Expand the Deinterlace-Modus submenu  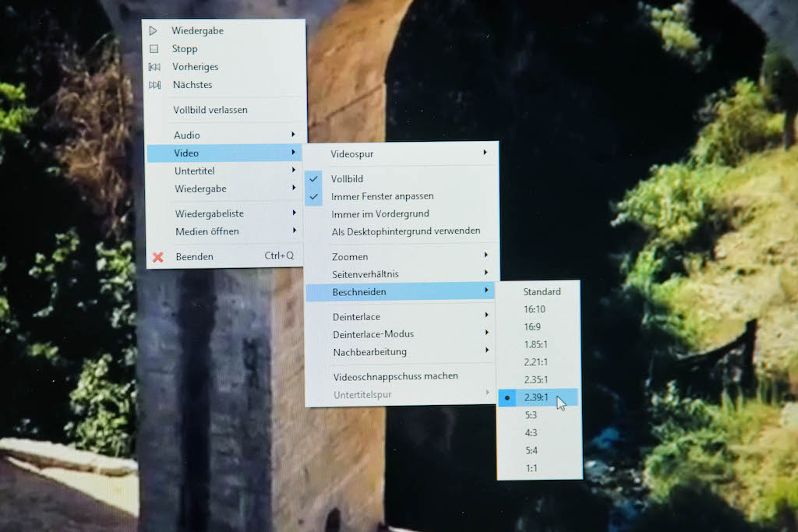point(401,334)
